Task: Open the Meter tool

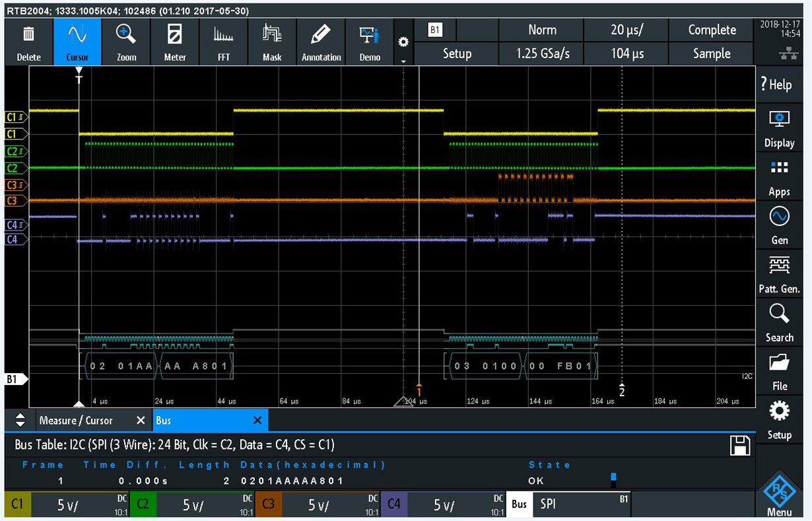Action: pos(175,42)
